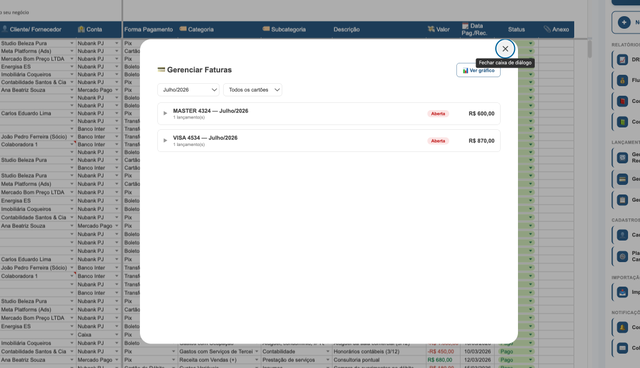Click the Consultoria pontual description cell
The height and width of the screenshot is (368, 640).
tap(379, 360)
